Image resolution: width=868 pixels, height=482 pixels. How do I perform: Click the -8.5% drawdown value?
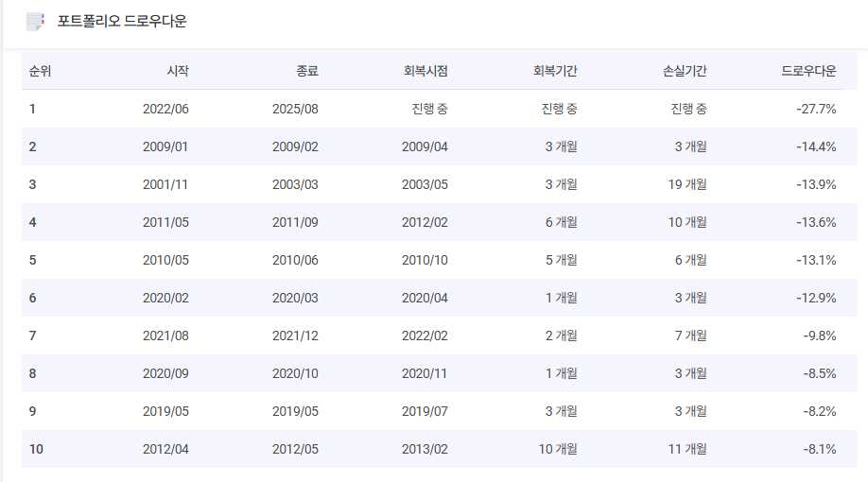coord(819,373)
